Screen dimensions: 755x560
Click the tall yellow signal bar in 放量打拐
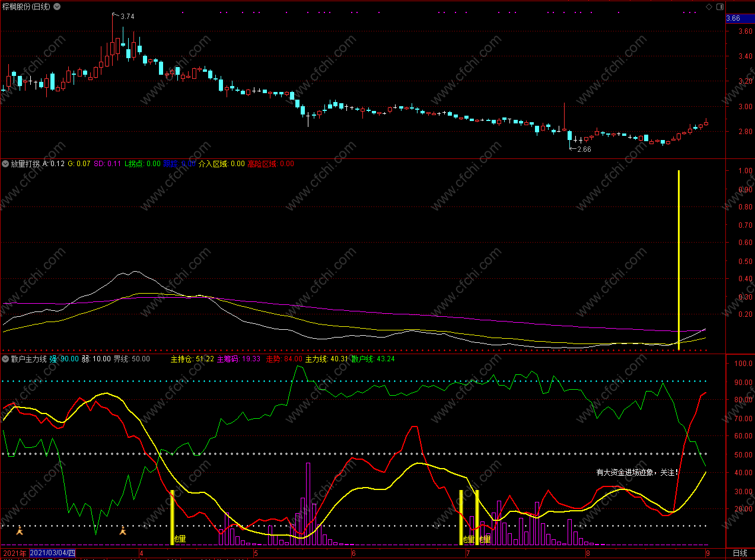[x=678, y=260]
